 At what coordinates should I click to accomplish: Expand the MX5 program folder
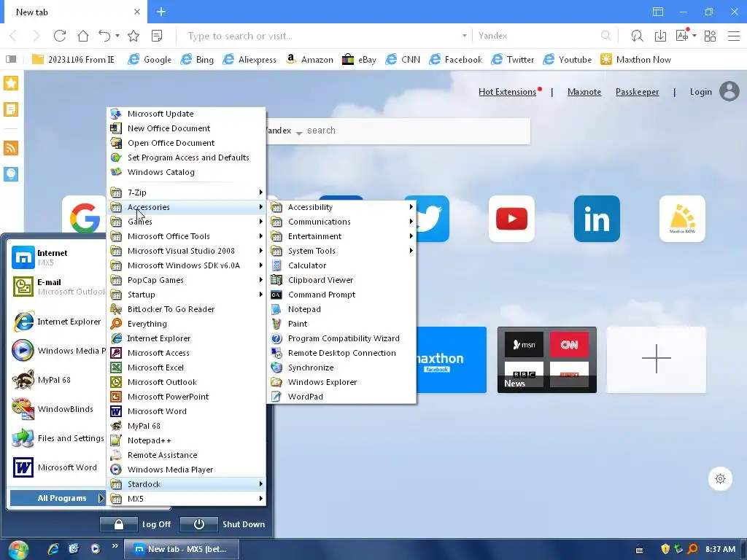tap(186, 499)
